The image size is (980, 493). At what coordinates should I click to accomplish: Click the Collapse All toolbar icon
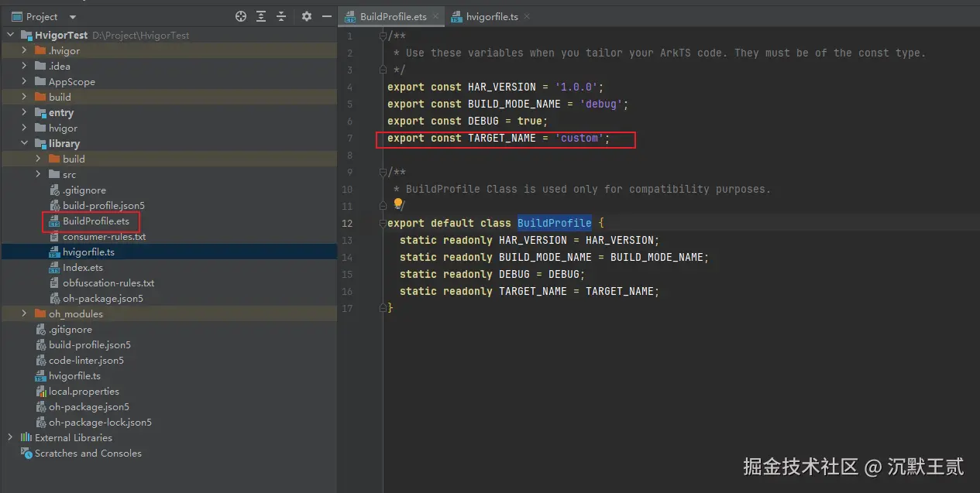tap(281, 16)
